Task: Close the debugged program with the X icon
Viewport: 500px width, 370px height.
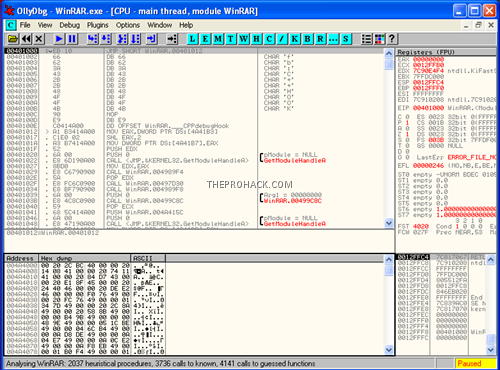Action: [39, 39]
